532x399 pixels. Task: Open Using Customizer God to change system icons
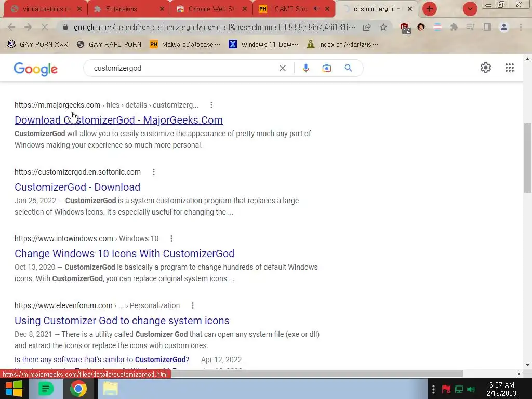tap(122, 321)
